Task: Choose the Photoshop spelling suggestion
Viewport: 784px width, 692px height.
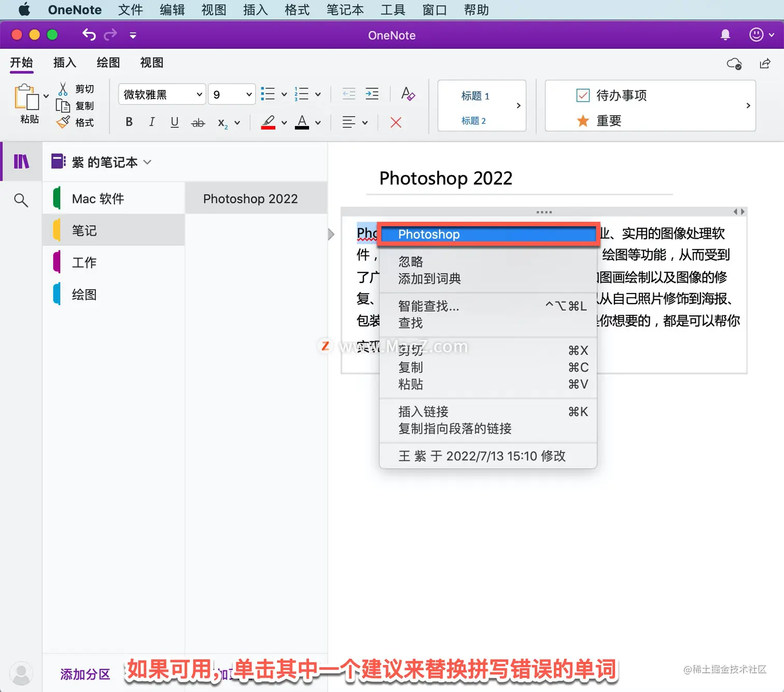Action: pyautogui.click(x=488, y=234)
